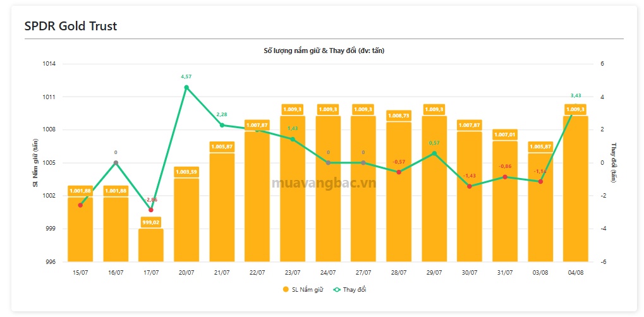
Task: Click the holdings bar for 20/07
Action: (x=186, y=220)
